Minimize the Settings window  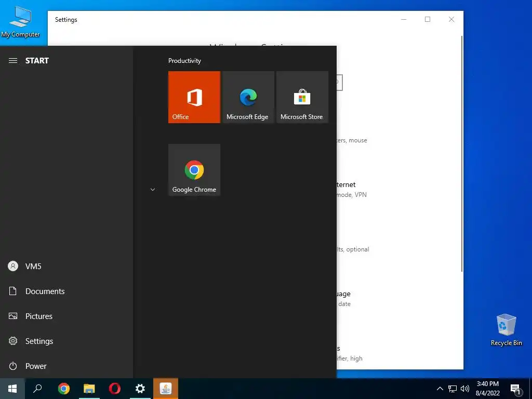[x=404, y=19]
